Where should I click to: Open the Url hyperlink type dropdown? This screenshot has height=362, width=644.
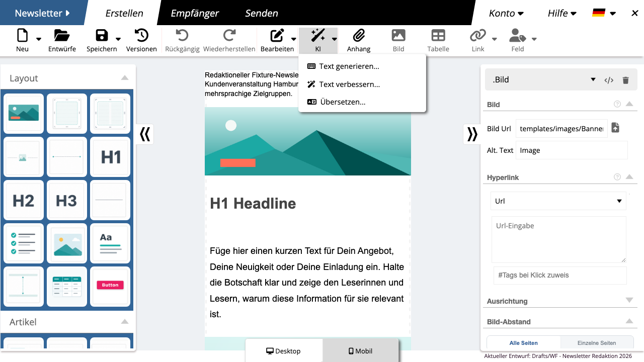tap(558, 201)
